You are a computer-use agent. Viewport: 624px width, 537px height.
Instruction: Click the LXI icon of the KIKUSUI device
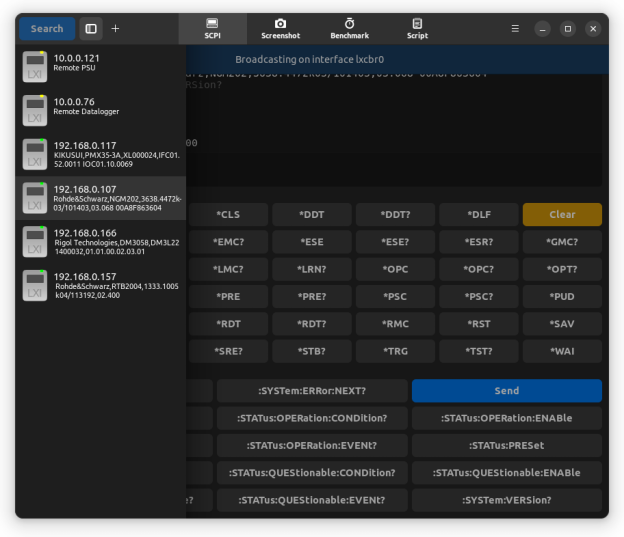pos(35,154)
